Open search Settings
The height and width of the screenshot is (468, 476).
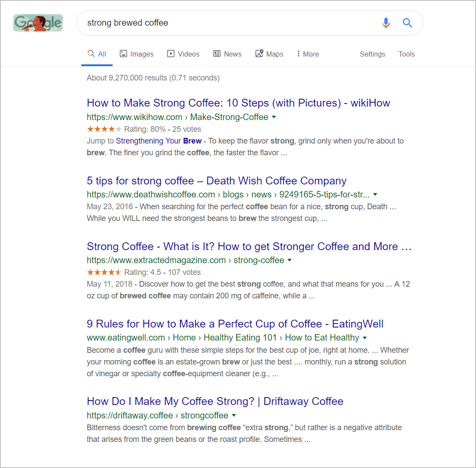(373, 54)
